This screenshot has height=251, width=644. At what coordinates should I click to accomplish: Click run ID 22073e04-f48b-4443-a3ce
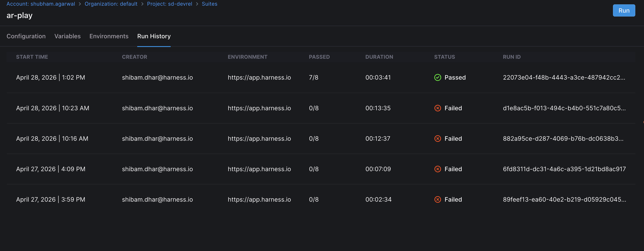point(564,77)
